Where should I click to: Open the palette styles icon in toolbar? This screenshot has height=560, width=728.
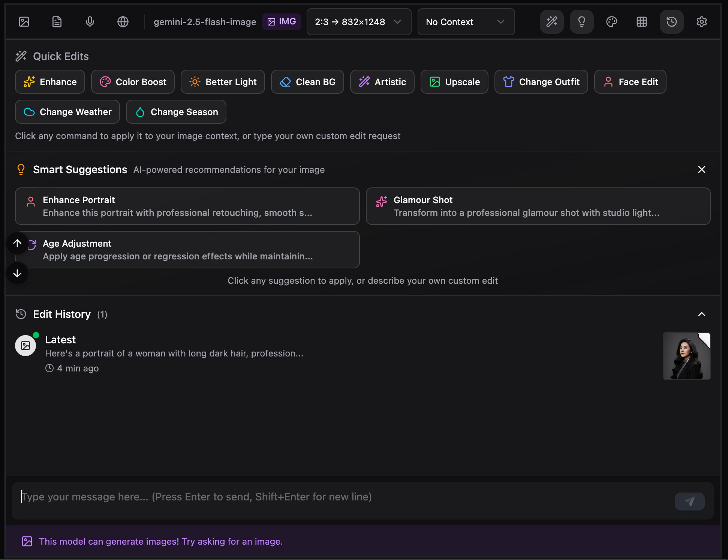coord(612,22)
